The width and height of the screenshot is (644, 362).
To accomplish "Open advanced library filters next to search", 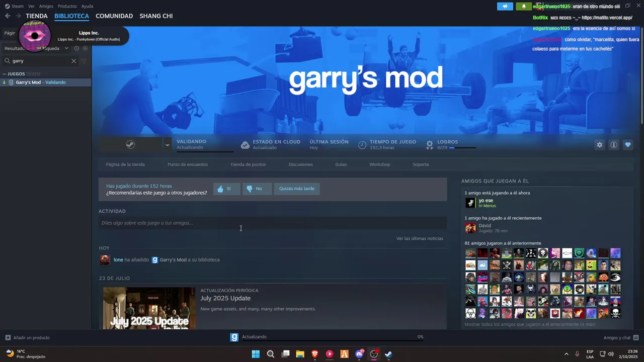I will [x=84, y=61].
